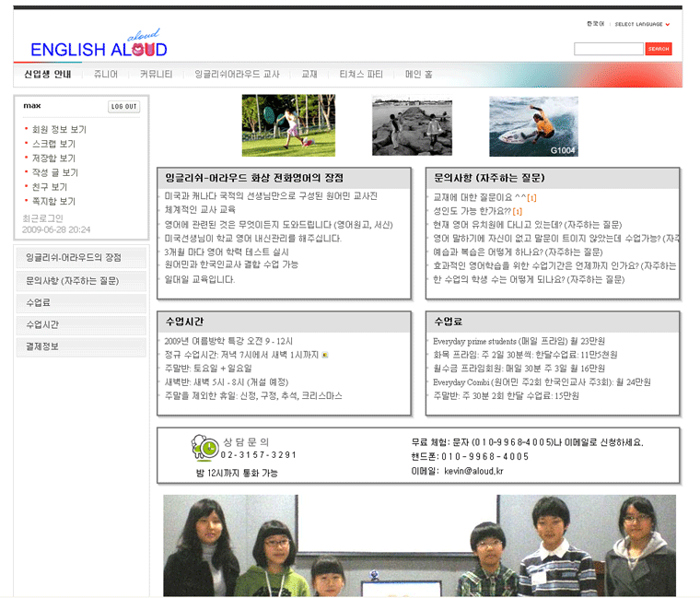Click the red Search button

tap(659, 49)
